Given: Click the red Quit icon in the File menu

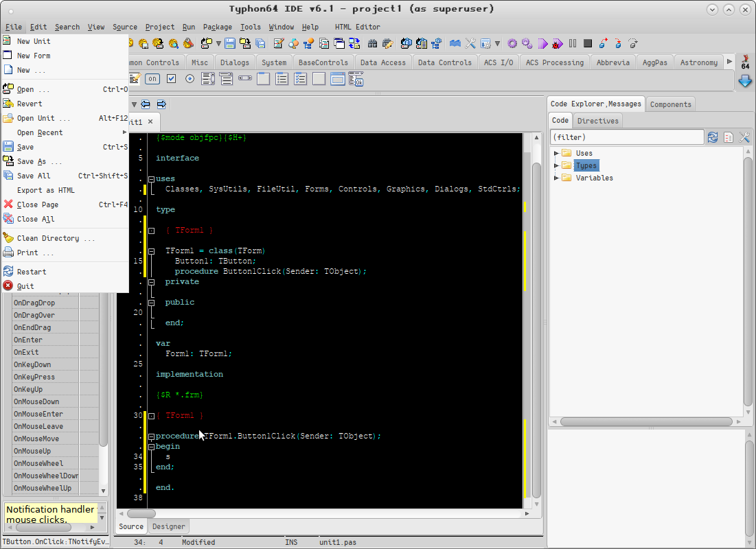Looking at the screenshot, I should pyautogui.click(x=8, y=286).
